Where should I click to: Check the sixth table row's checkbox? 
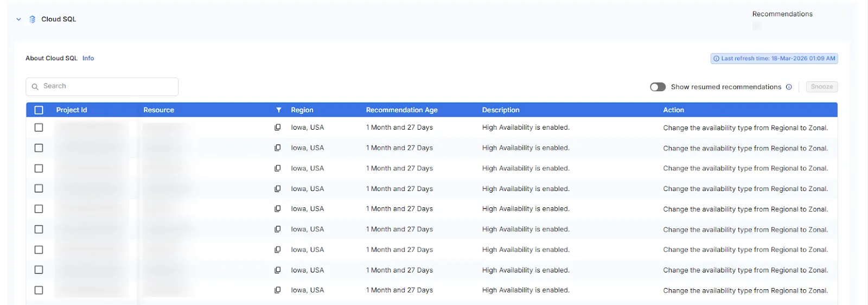coord(39,230)
